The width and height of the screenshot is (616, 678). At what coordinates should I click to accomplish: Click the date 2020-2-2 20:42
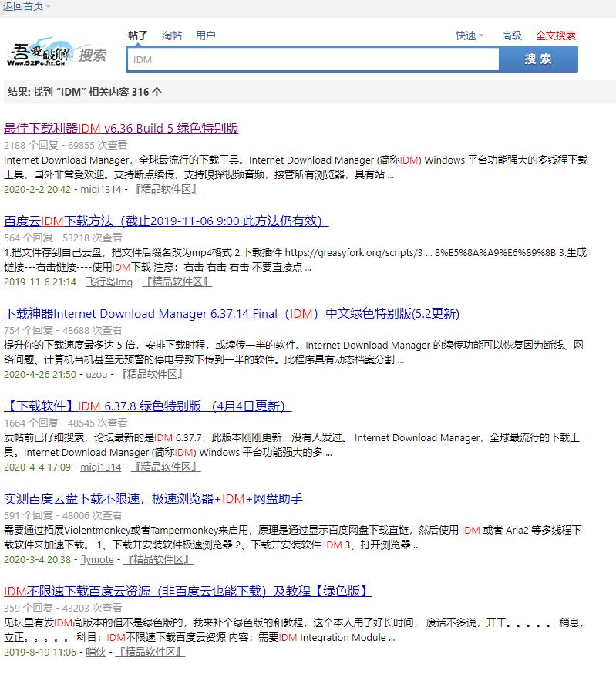(x=37, y=190)
